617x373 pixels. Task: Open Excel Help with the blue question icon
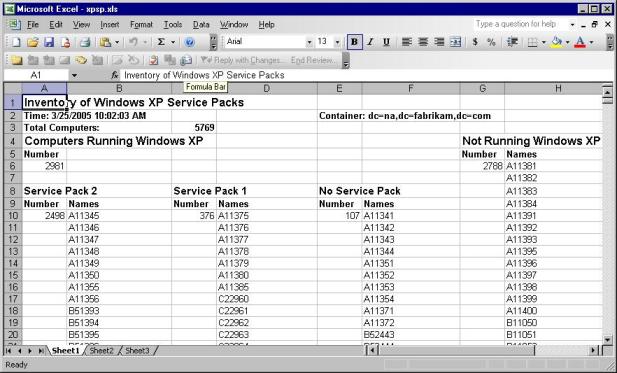pyautogui.click(x=189, y=42)
